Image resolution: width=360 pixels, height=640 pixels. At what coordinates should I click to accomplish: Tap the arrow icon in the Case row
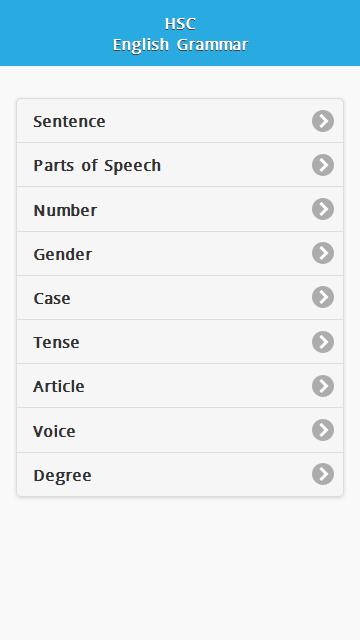pyautogui.click(x=323, y=297)
